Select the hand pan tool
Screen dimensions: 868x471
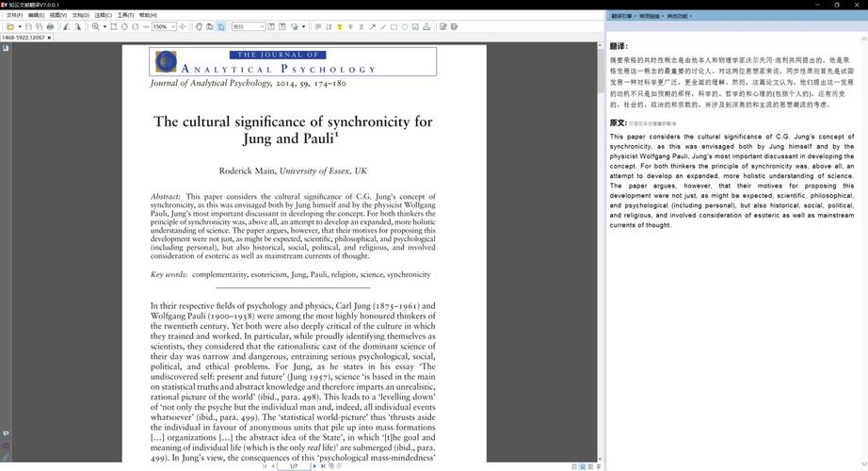pos(199,26)
